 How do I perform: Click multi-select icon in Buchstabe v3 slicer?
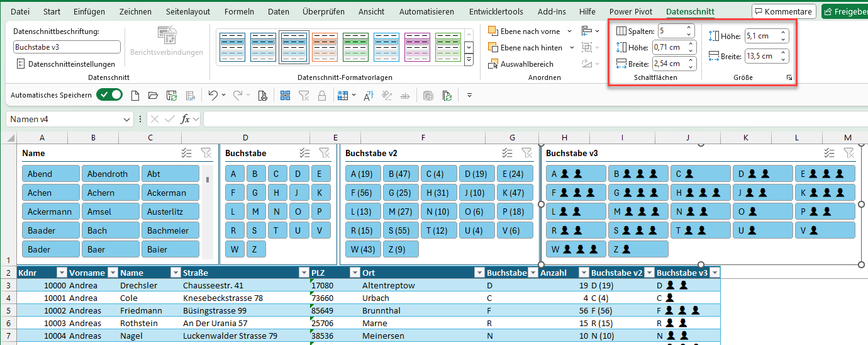(830, 153)
